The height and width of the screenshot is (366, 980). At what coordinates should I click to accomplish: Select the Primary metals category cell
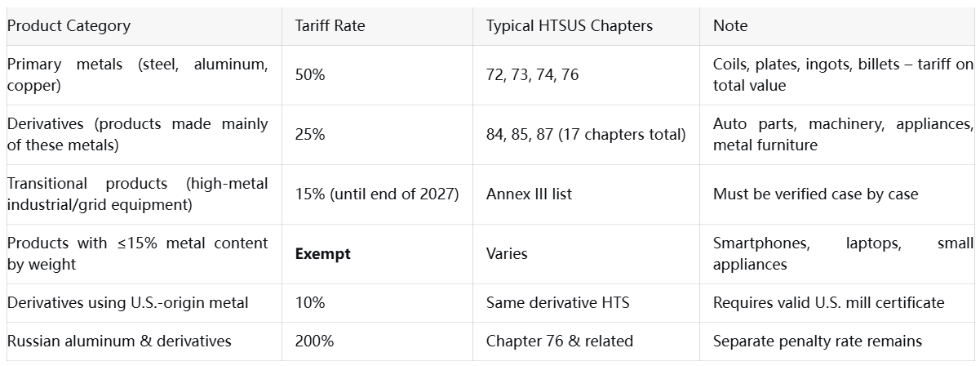point(137,75)
